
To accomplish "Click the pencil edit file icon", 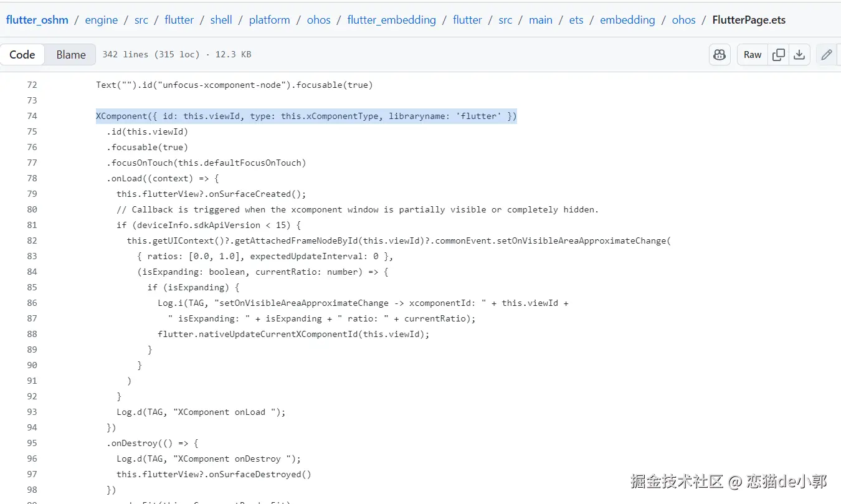I will click(x=826, y=55).
